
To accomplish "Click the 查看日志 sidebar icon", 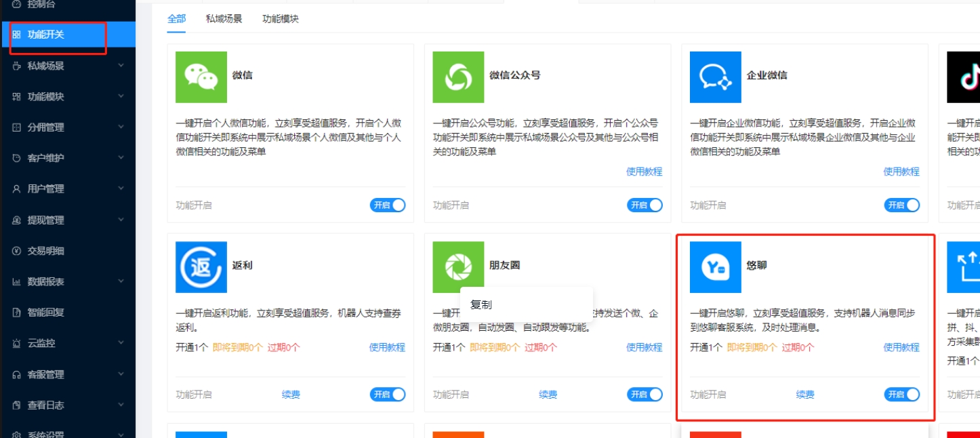I will click(17, 405).
